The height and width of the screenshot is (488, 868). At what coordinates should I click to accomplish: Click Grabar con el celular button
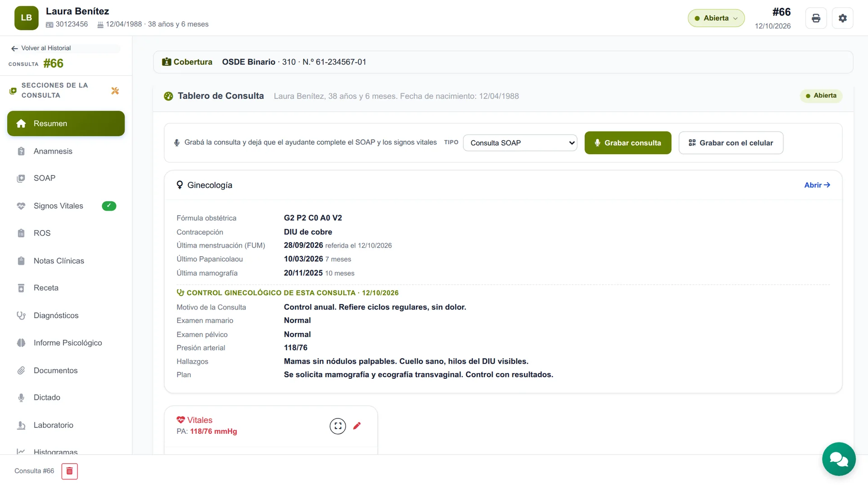731,143
